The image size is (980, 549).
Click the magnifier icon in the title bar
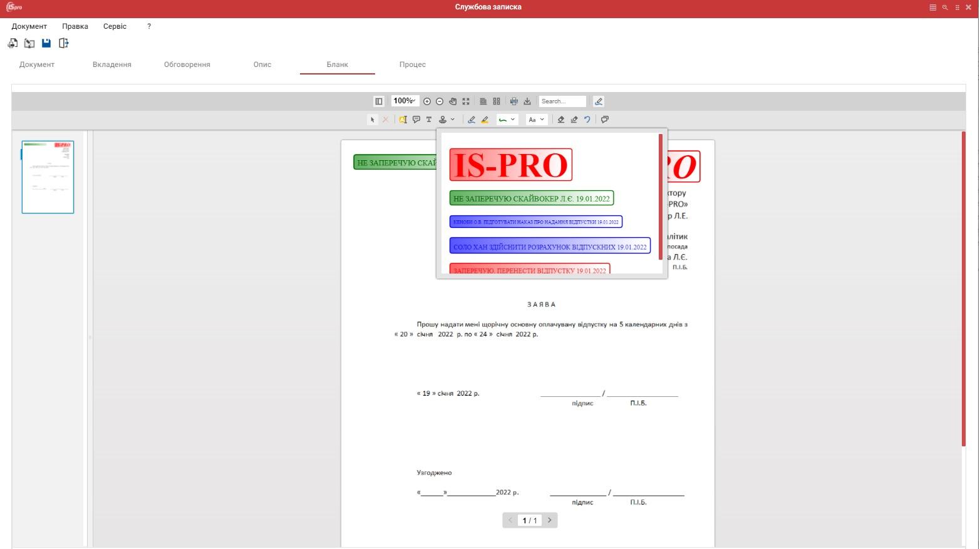point(945,8)
